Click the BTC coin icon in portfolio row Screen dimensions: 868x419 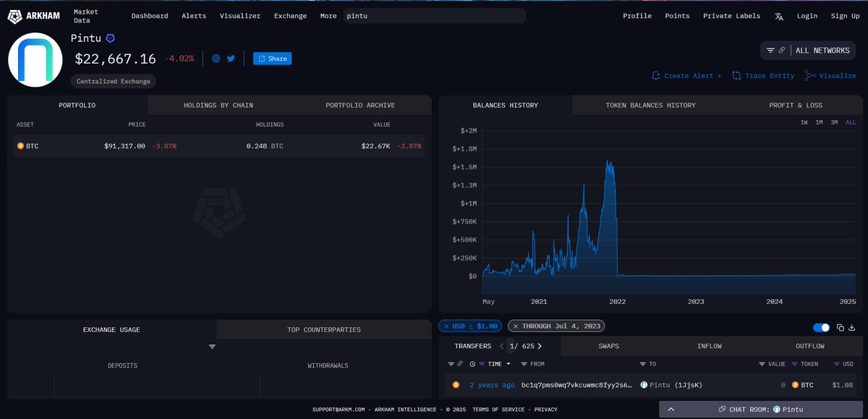coord(20,146)
